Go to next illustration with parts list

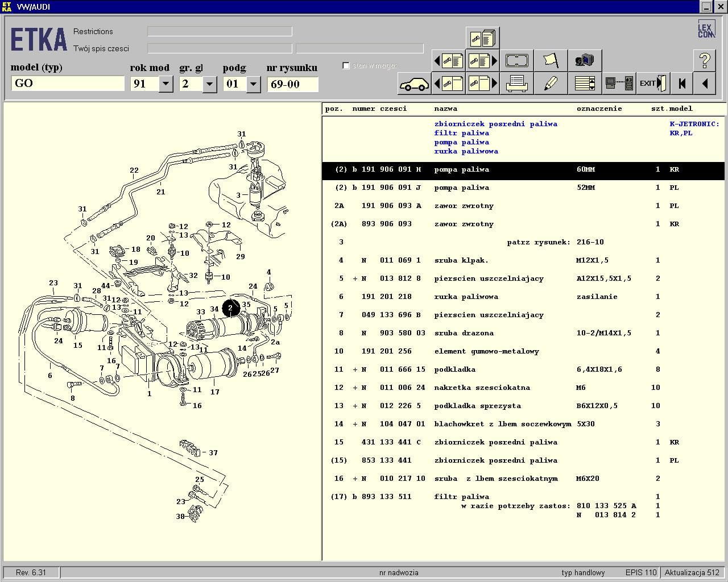[482, 60]
